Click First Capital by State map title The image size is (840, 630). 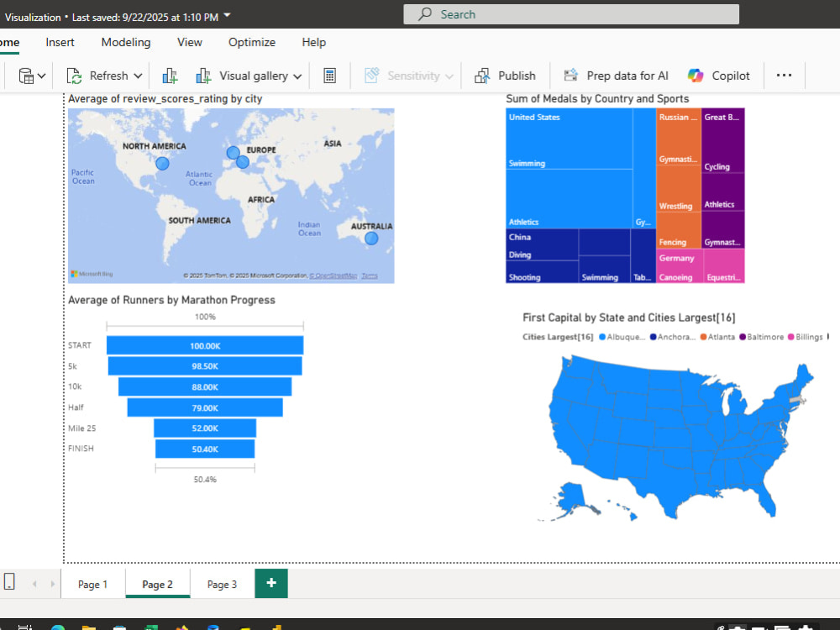[629, 318]
